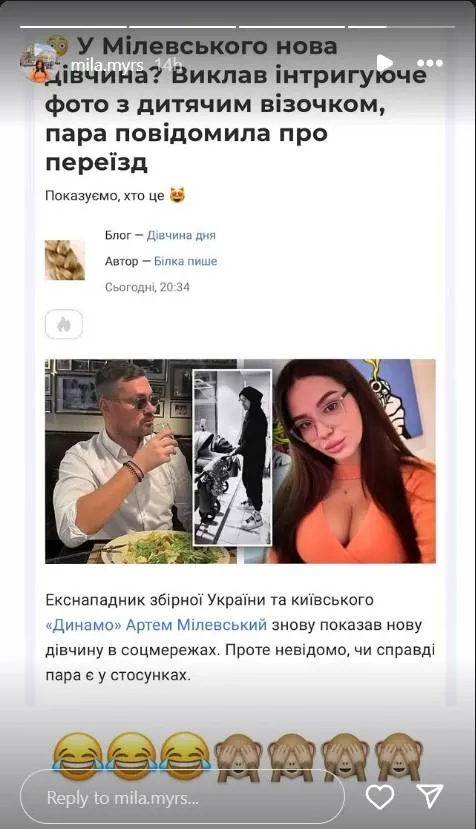Tap the last see-no-evil monkey emoji
Viewport: 476px width, 829px height.
[x=399, y=757]
